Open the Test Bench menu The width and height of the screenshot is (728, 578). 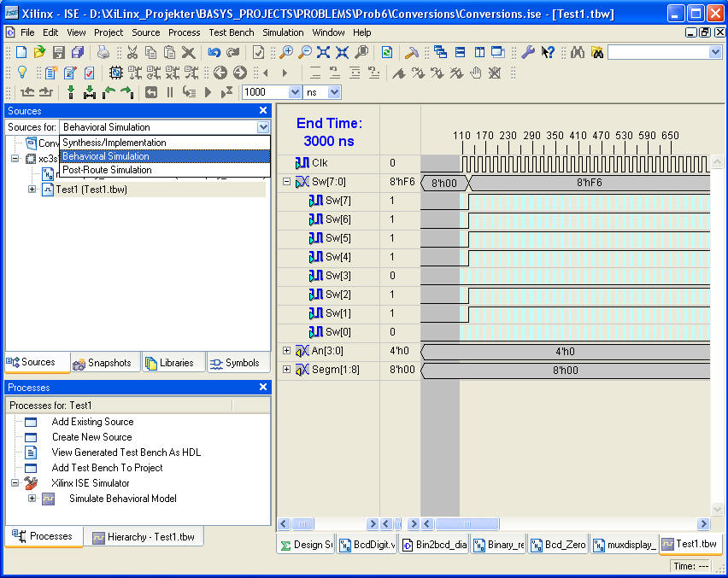click(232, 32)
